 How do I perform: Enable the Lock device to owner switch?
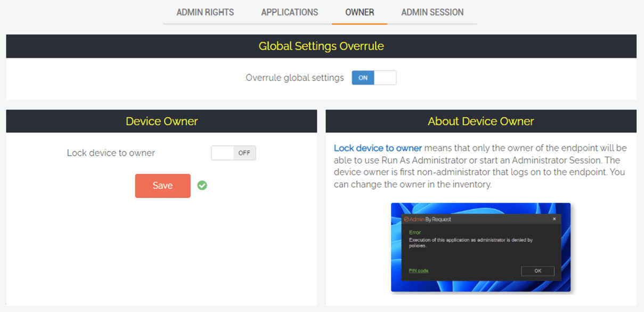233,153
